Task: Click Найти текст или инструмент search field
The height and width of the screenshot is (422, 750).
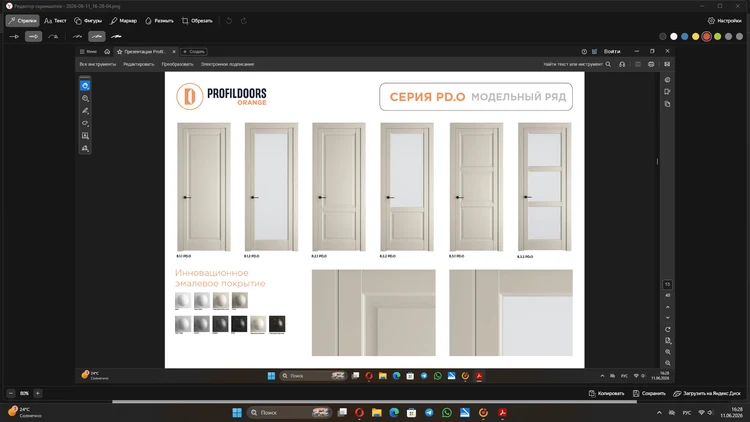Action: click(x=577, y=64)
